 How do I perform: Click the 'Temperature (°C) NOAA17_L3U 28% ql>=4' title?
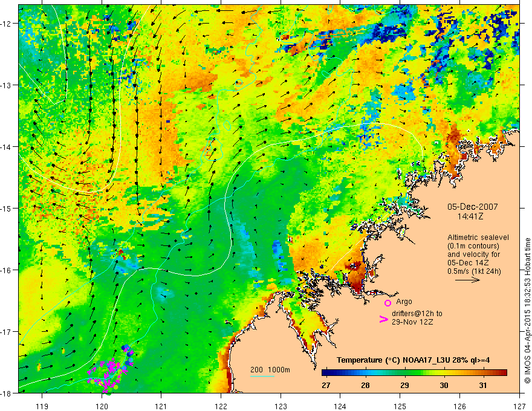pyautogui.click(x=413, y=360)
